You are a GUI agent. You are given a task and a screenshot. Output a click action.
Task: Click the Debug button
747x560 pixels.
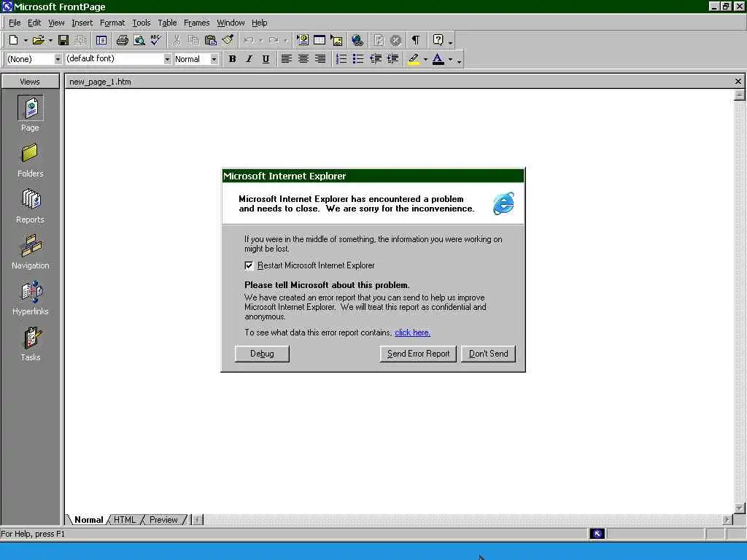(x=262, y=354)
